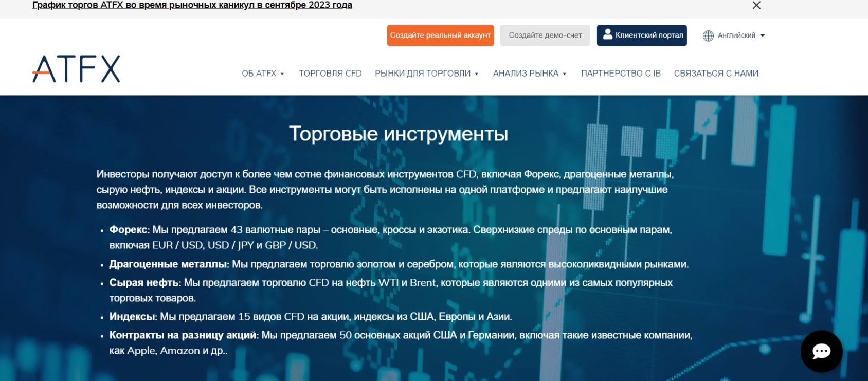The image size is (868, 381).
Task: Open the ТОРГОВЛЯ CFD menu item
Action: (330, 74)
